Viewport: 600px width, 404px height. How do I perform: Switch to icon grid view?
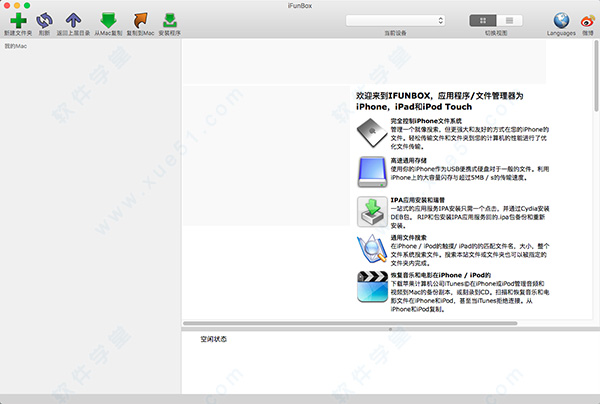point(483,21)
